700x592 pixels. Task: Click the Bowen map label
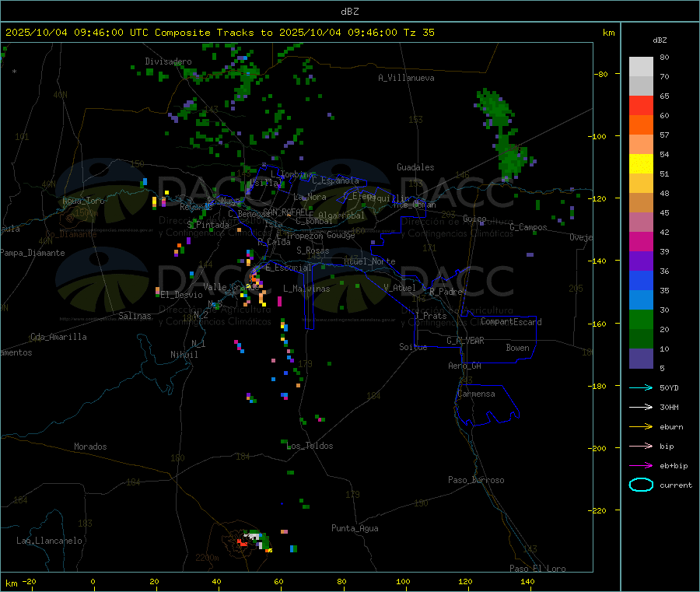coord(517,348)
